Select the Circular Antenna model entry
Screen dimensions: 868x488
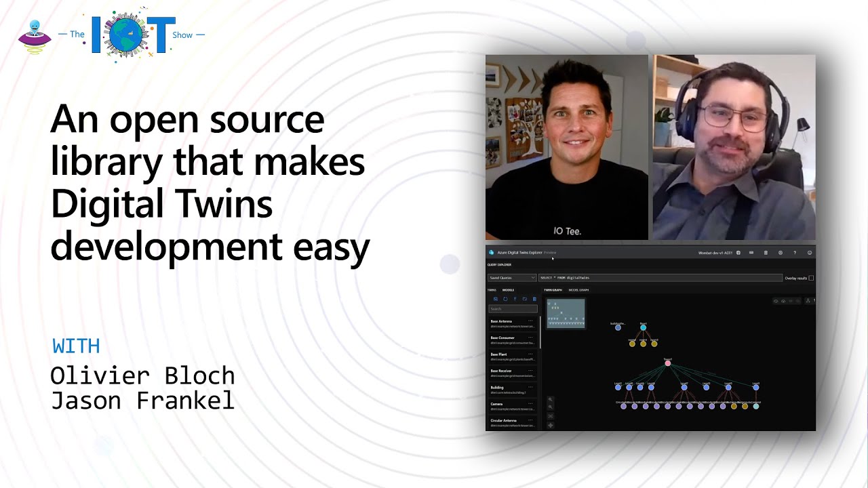pyautogui.click(x=513, y=423)
